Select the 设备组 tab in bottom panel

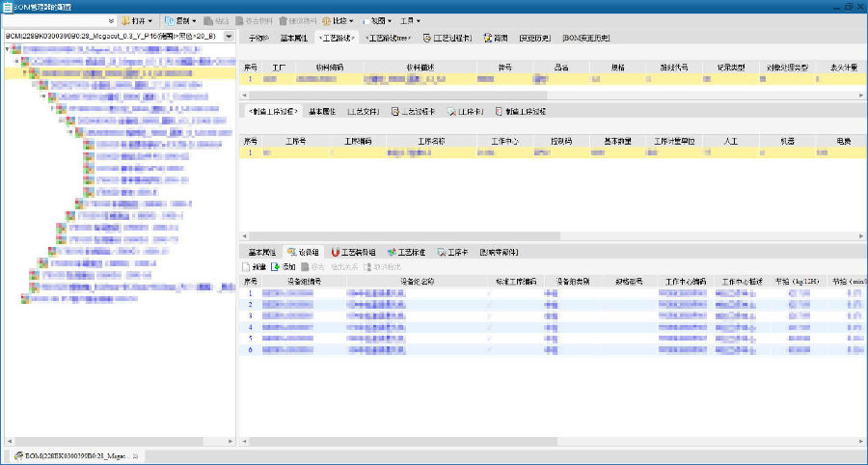(302, 252)
